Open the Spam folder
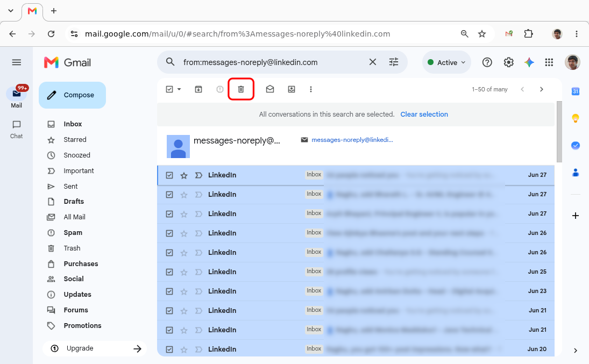This screenshot has height=364, width=589. (73, 233)
